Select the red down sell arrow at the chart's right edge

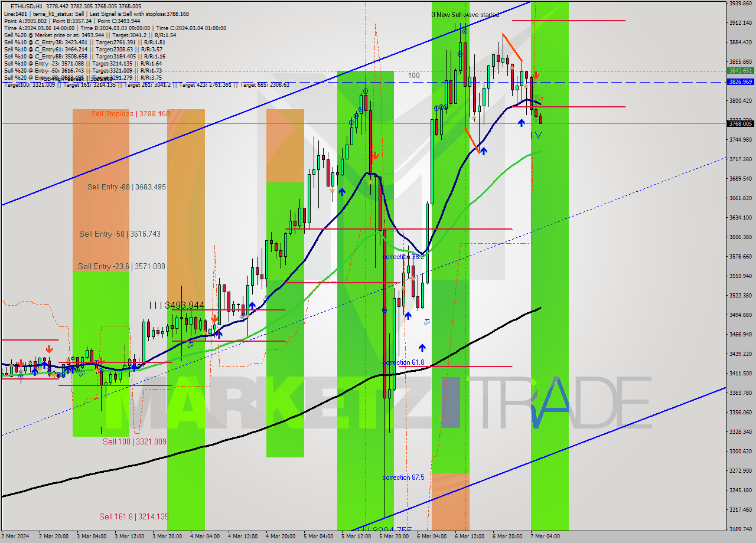point(536,75)
